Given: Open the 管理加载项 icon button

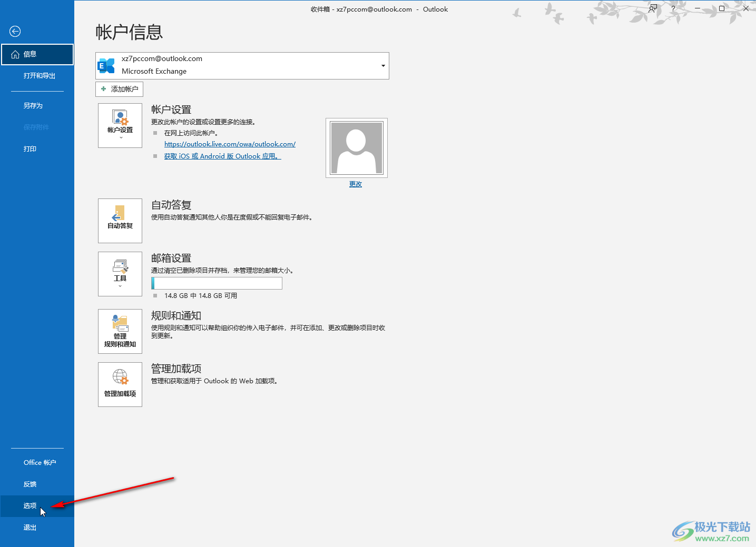Looking at the screenshot, I should click(x=120, y=384).
